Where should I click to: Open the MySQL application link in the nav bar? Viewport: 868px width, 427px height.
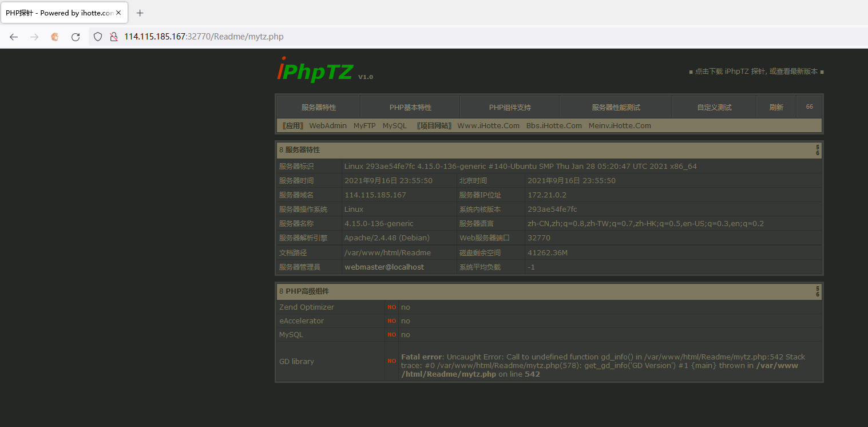click(395, 126)
